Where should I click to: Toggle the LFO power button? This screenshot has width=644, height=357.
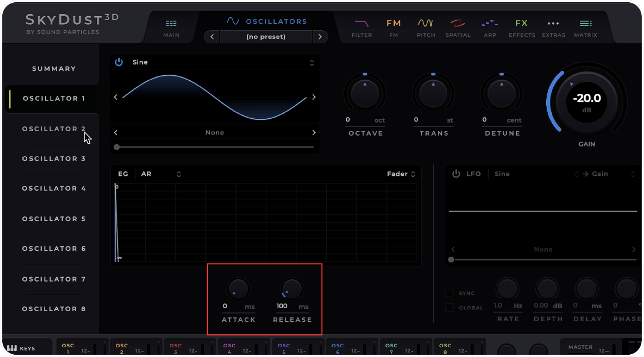pos(456,174)
